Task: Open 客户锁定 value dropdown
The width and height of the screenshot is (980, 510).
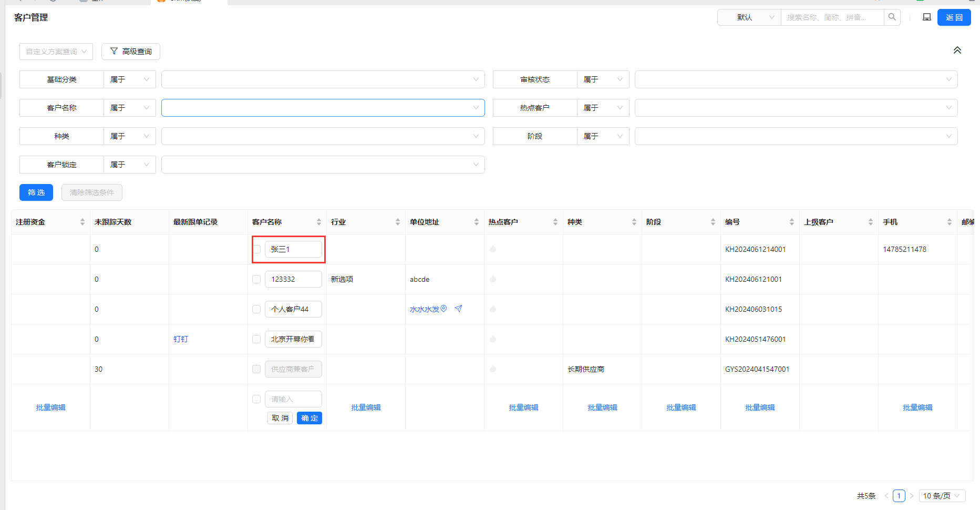Action: point(323,165)
